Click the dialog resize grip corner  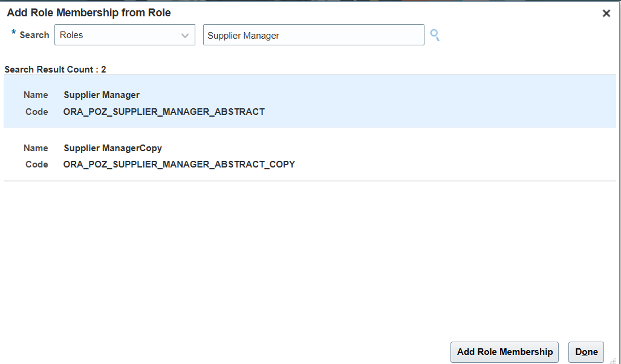point(613,360)
